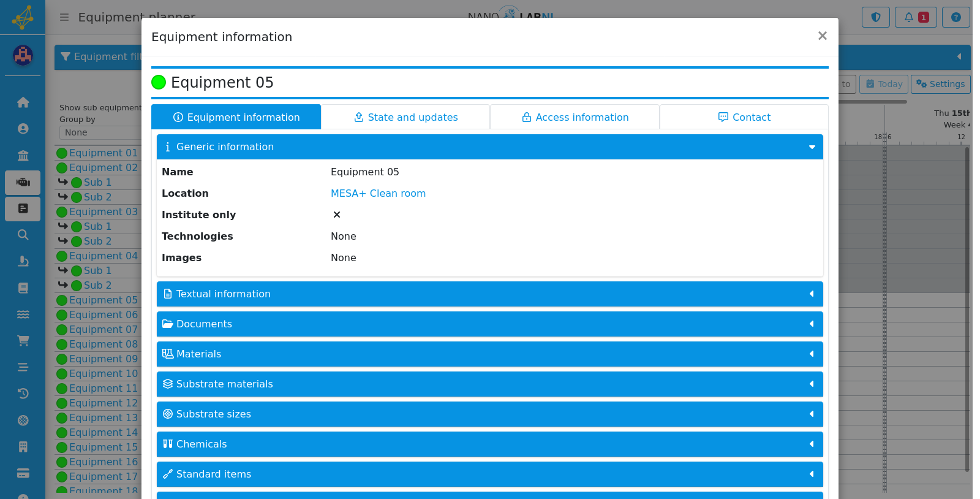
Task: Switch to State and updates tab
Action: click(405, 117)
